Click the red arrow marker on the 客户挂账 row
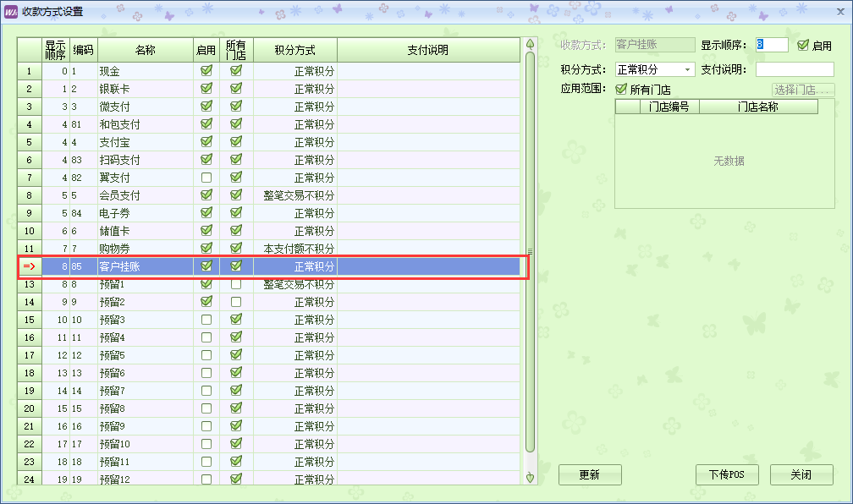Image resolution: width=853 pixels, height=504 pixels. pyautogui.click(x=29, y=266)
